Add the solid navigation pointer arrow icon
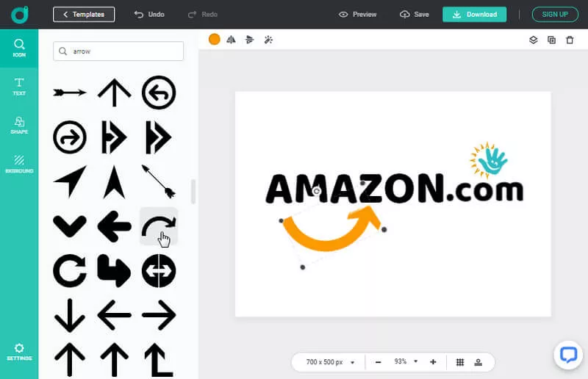This screenshot has width=588, height=379. coord(70,181)
